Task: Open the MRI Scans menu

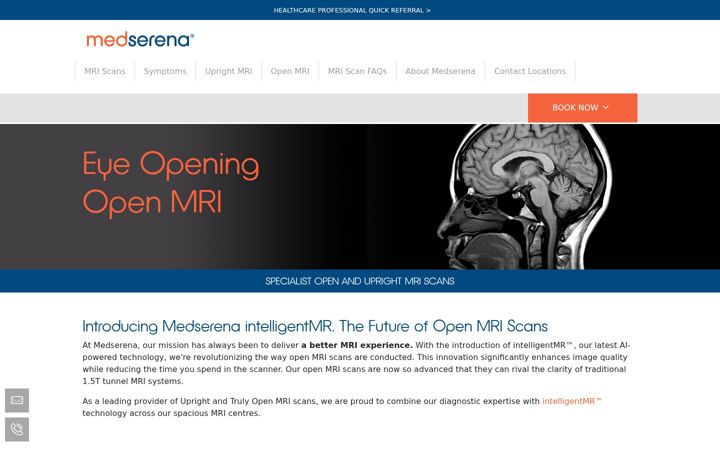Action: (x=105, y=71)
